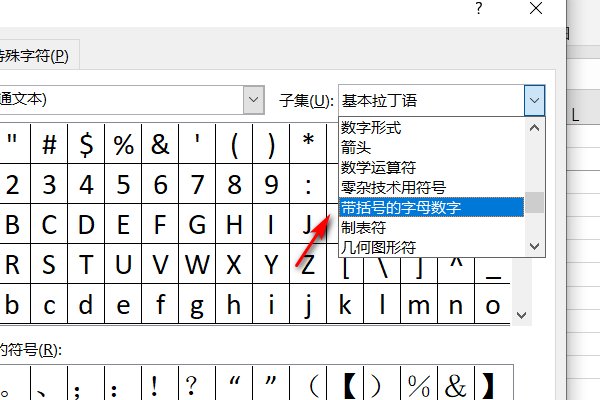Select subset 箭头 in dropdown list

click(x=432, y=147)
